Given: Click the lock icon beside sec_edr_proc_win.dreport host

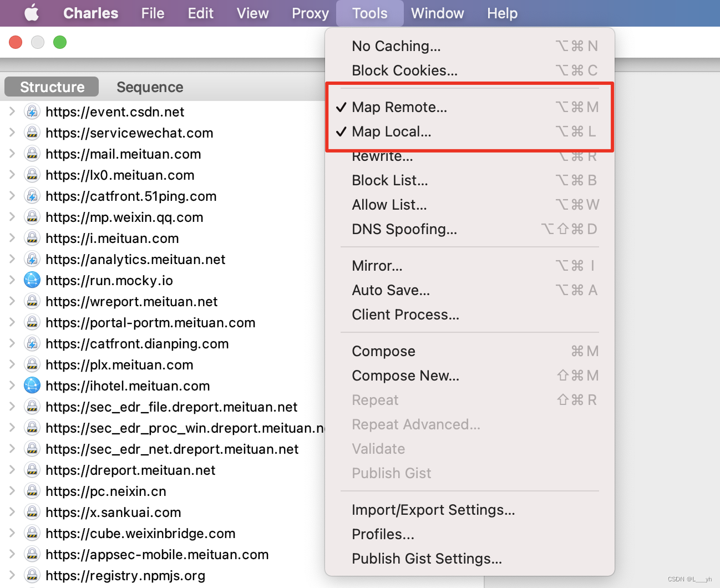Looking at the screenshot, I should (x=32, y=428).
